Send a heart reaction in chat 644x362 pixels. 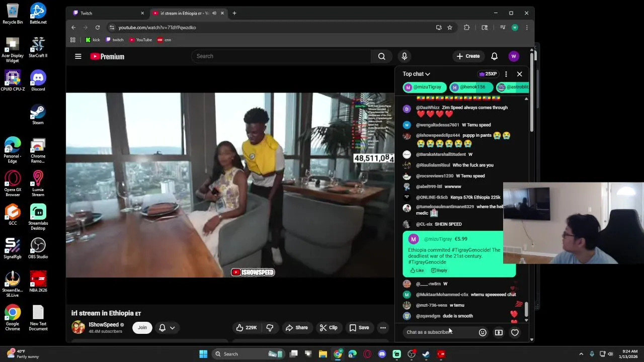click(x=515, y=332)
